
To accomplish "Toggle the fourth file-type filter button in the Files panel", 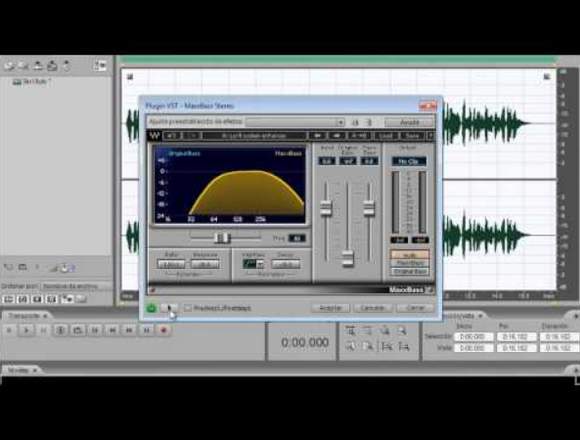I will click(x=51, y=299).
